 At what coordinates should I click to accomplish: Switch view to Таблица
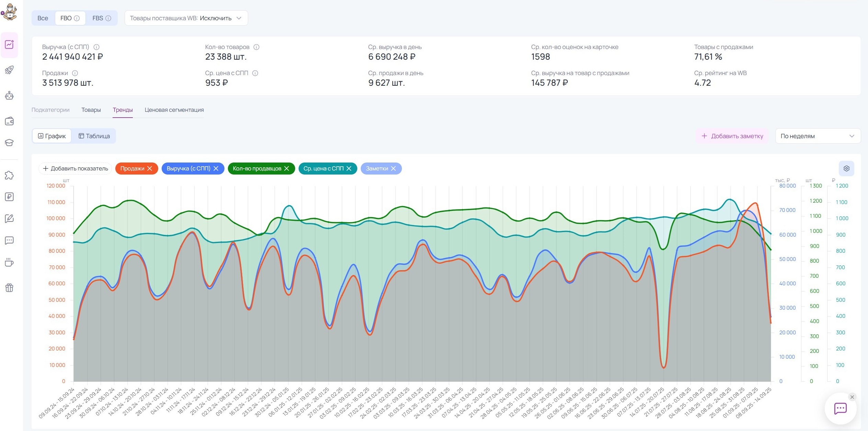point(94,136)
